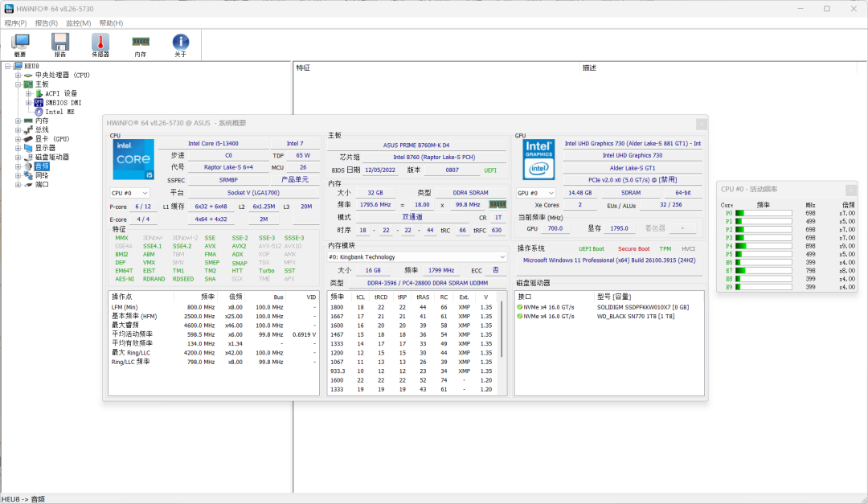
Task: Close the CPU #0 活动频率 window
Action: pos(851,190)
